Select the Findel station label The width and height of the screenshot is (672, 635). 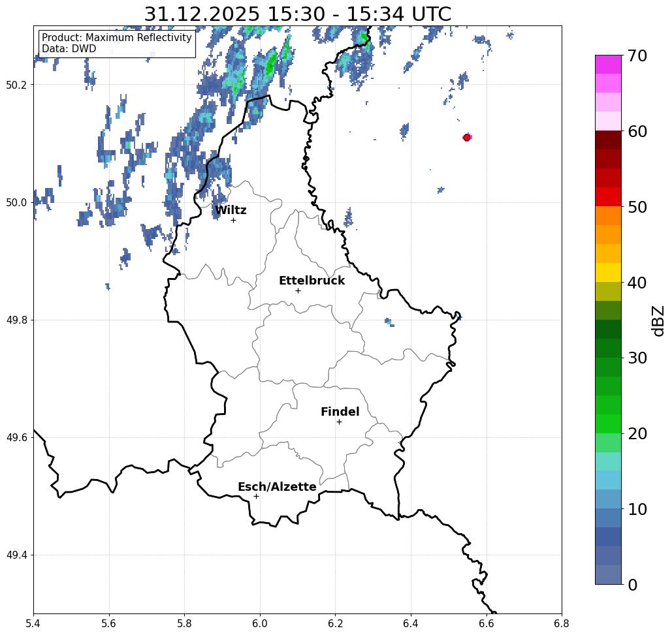[x=340, y=412]
